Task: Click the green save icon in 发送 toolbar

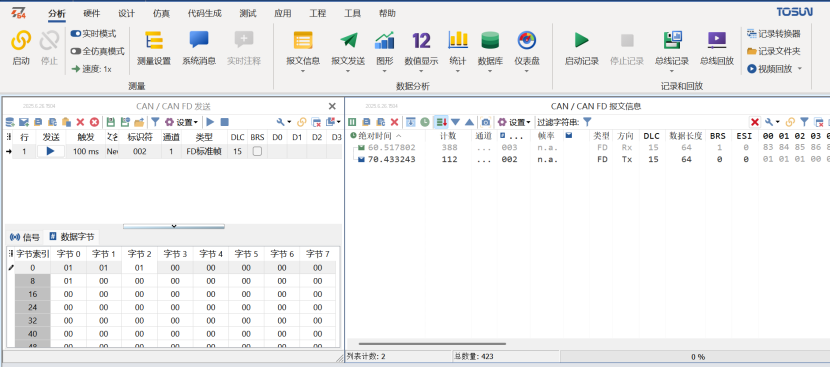Action: [111, 122]
